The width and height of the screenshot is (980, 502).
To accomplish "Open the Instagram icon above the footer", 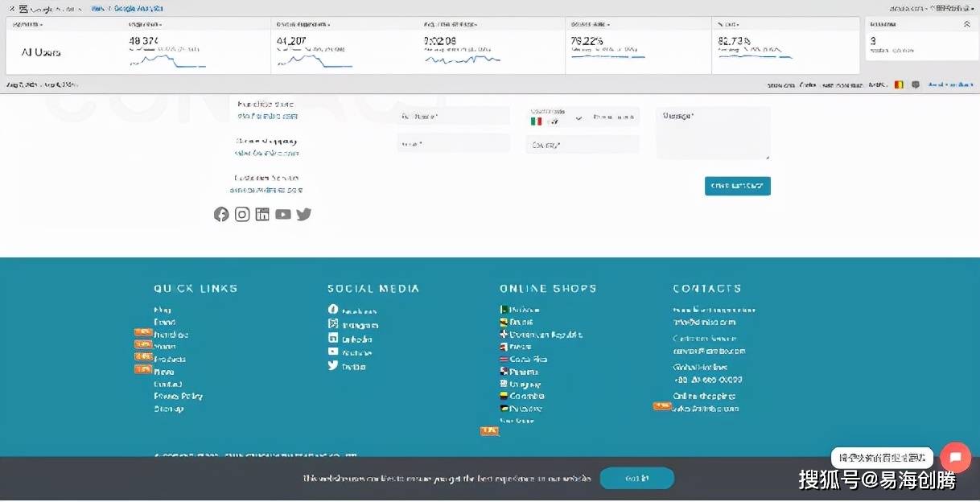I will pyautogui.click(x=242, y=214).
